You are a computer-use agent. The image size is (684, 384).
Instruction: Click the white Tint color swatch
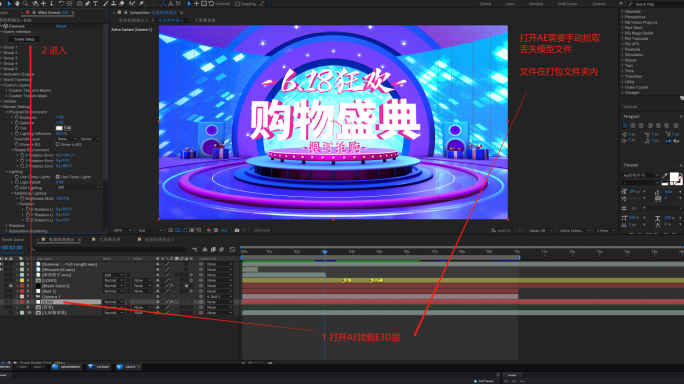pos(59,128)
